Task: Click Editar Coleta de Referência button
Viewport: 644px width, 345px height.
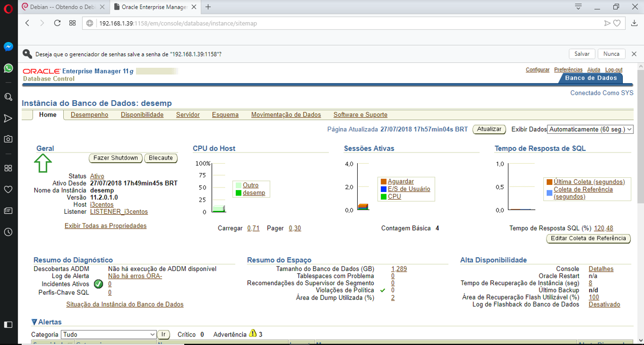Action: (589, 239)
